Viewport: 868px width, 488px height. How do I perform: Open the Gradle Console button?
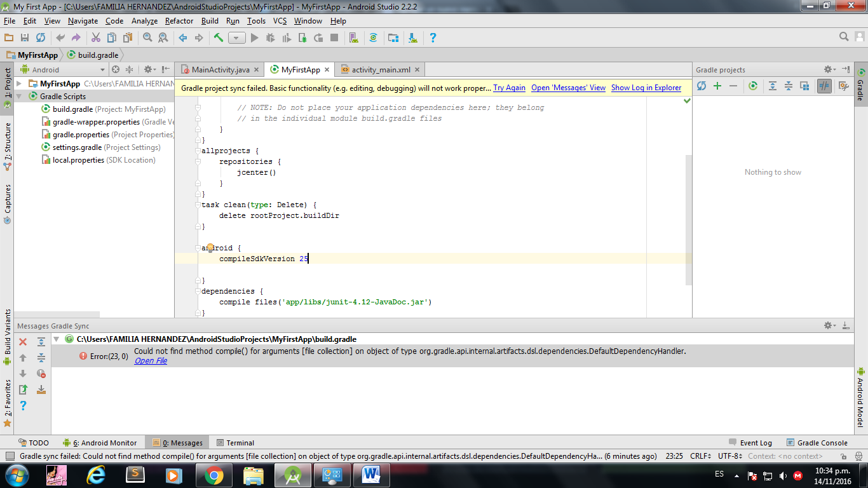coord(817,443)
